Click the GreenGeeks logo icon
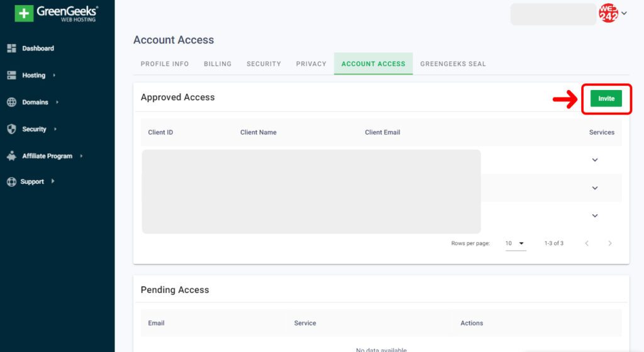 click(24, 13)
